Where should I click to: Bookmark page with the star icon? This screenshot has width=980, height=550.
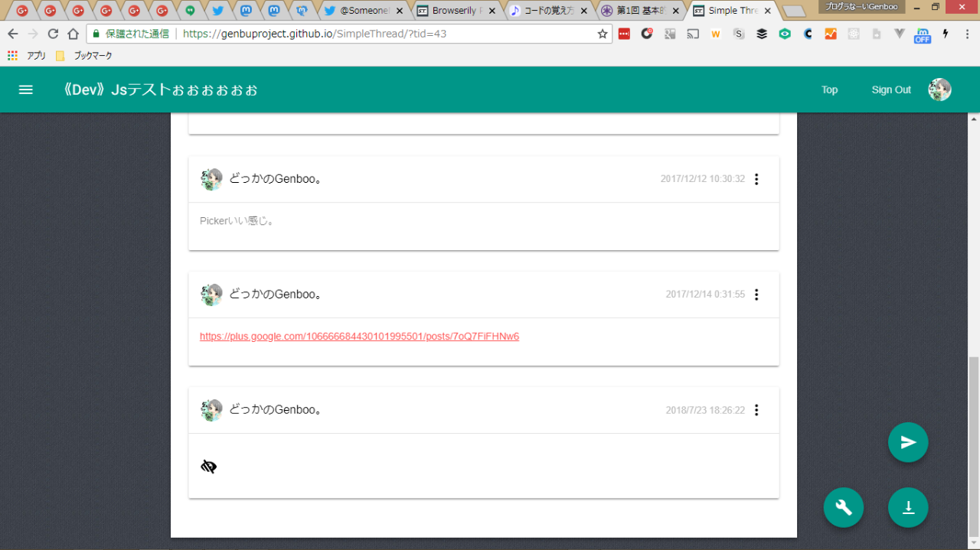(602, 34)
